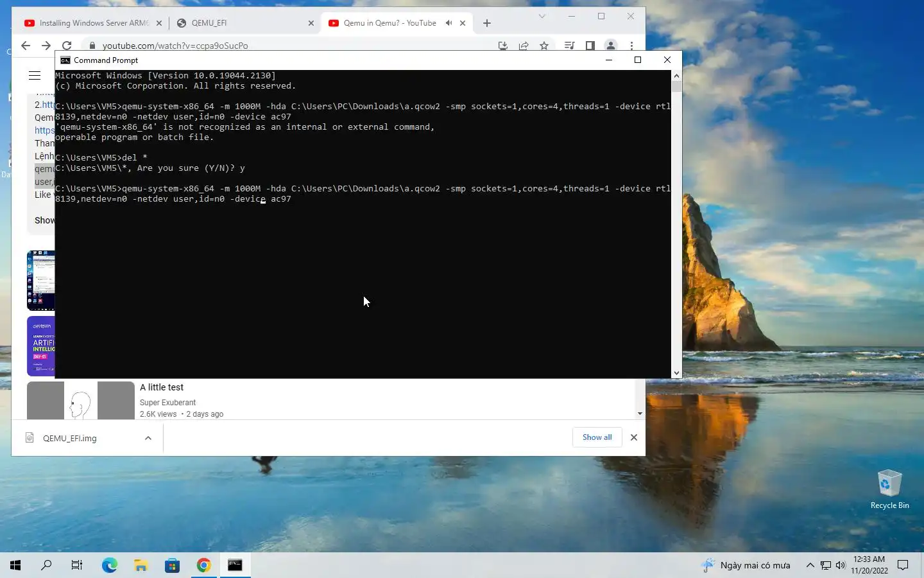Switch to Chrome on the taskbar

click(x=203, y=565)
